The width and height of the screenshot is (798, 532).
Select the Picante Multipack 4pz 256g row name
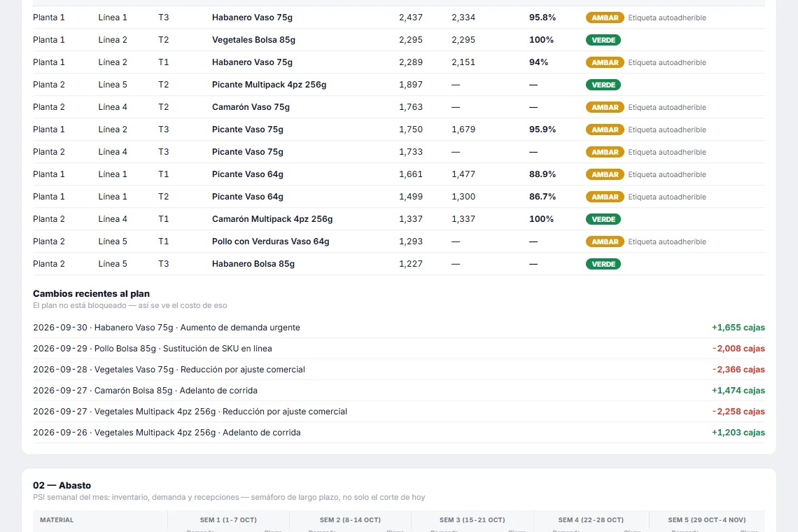tap(269, 85)
